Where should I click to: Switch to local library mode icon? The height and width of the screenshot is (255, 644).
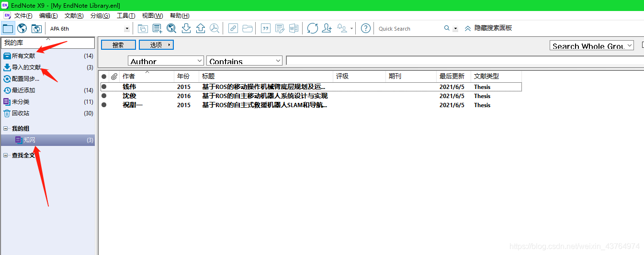click(x=8, y=28)
